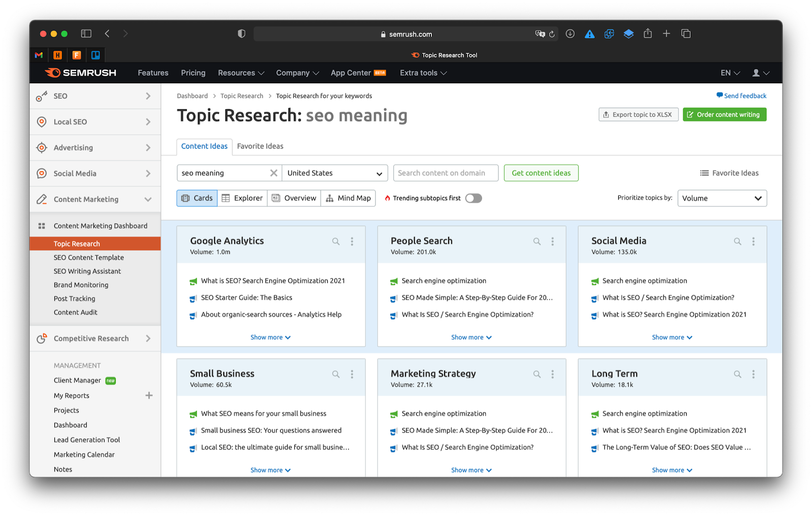Select the Content Ideas tab
The image size is (812, 516).
[x=205, y=146]
